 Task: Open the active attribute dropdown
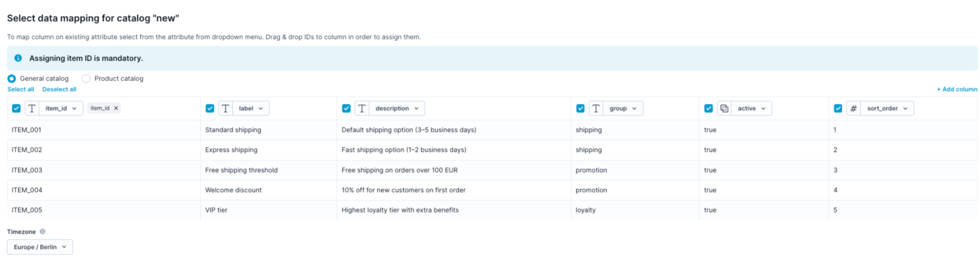751,108
